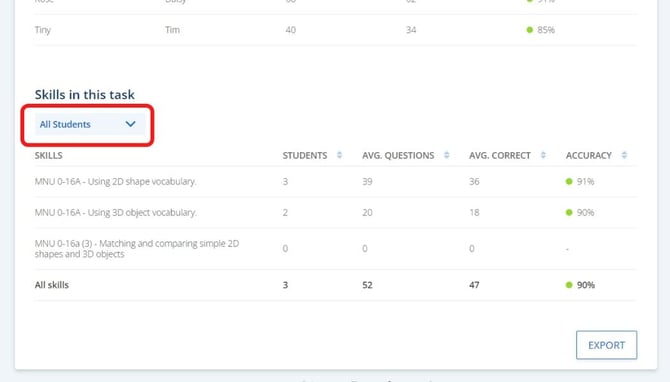
Task: Click the AVG. QUESTIONS header text
Action: (398, 156)
